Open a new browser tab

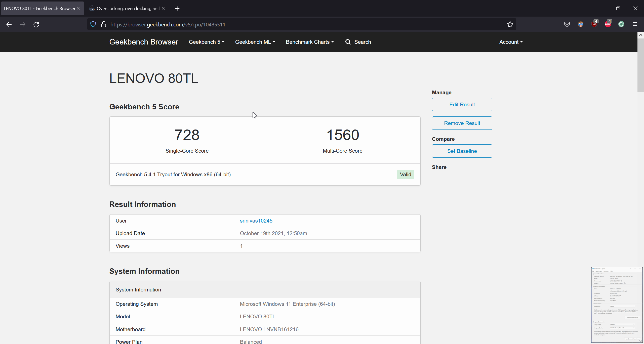pos(177,9)
